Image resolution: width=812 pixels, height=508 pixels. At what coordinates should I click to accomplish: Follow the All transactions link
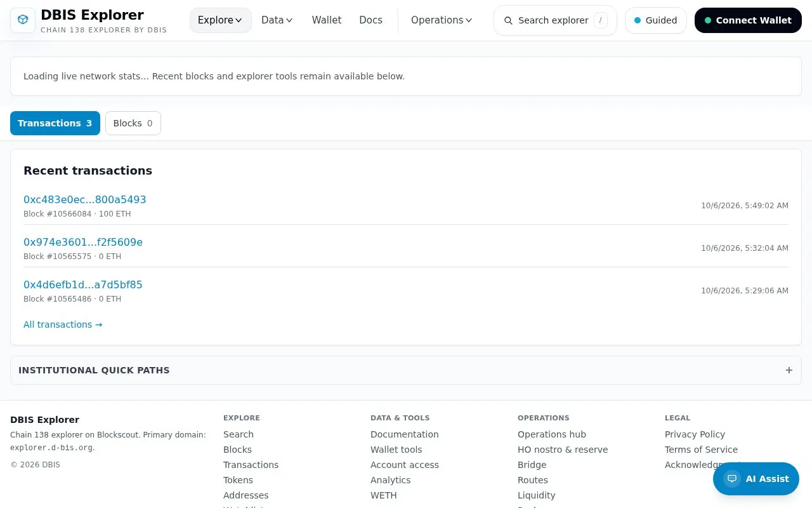[63, 324]
